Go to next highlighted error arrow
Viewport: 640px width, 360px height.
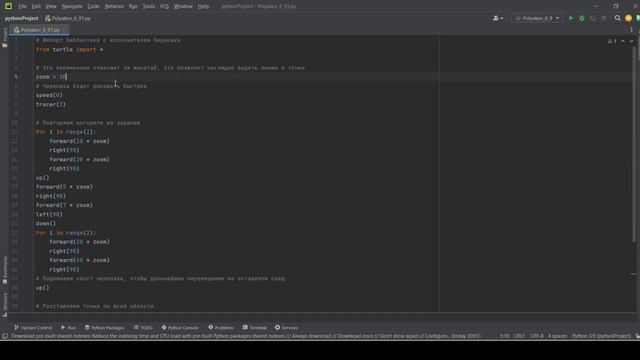pyautogui.click(x=631, y=41)
